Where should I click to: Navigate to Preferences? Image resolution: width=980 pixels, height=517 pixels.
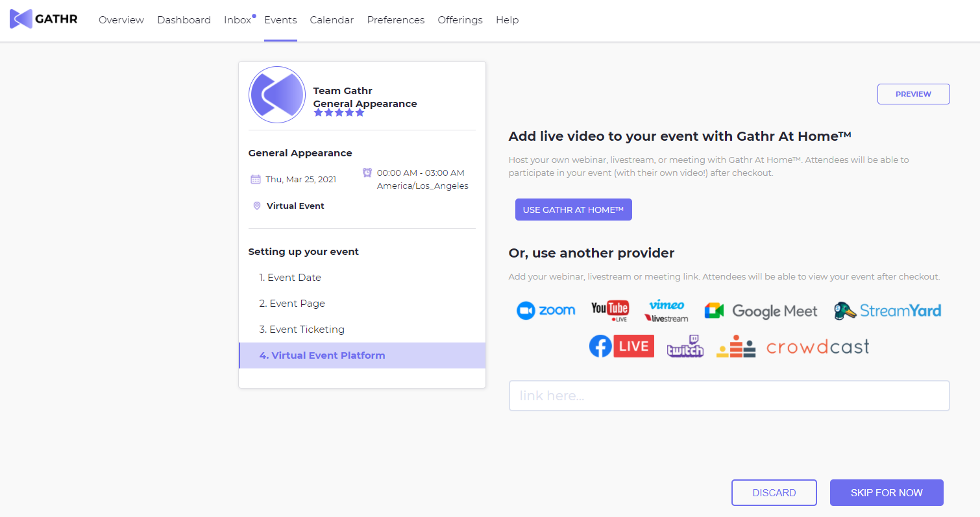tap(396, 20)
